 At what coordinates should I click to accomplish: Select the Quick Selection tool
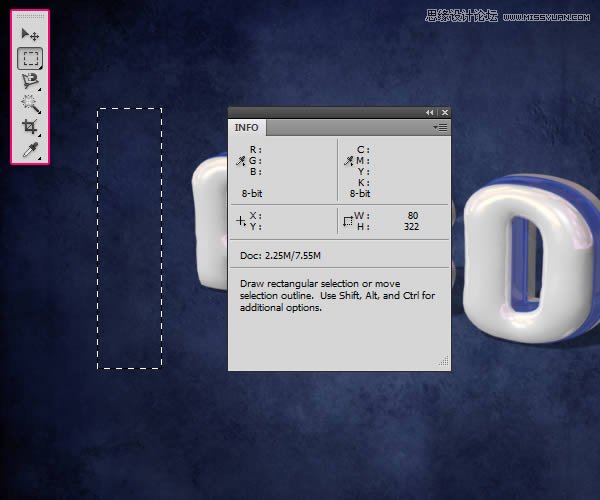[x=30, y=104]
